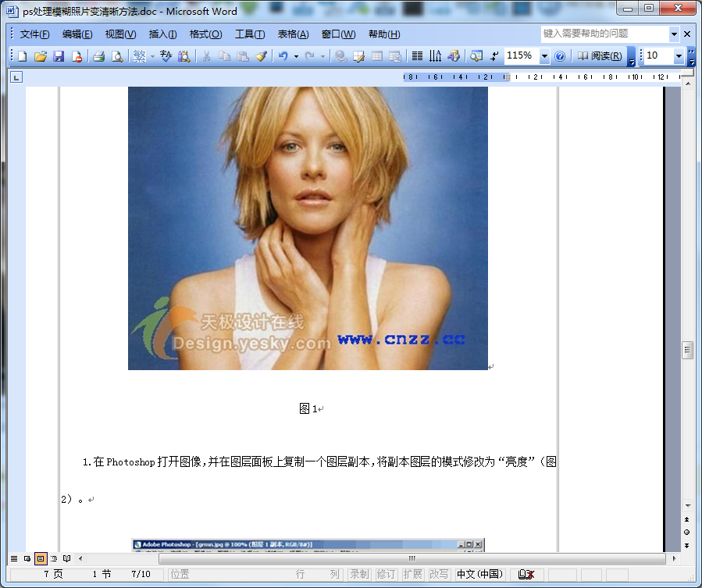Select the format painter brush

pos(261,56)
